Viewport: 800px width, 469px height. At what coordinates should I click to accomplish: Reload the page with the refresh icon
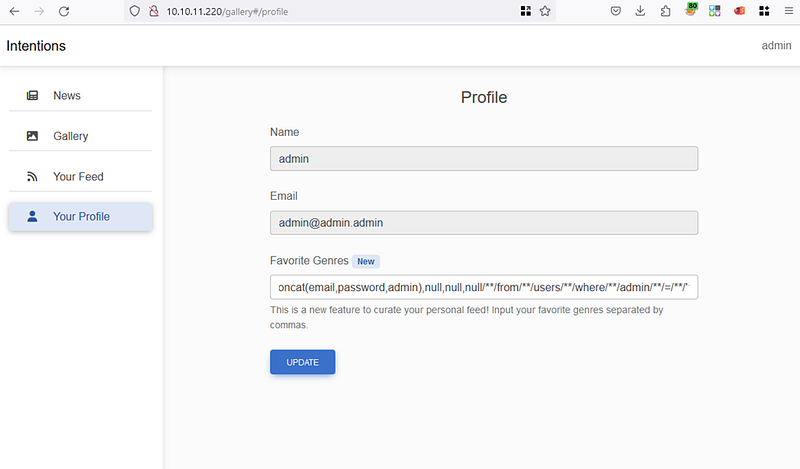pos(64,11)
